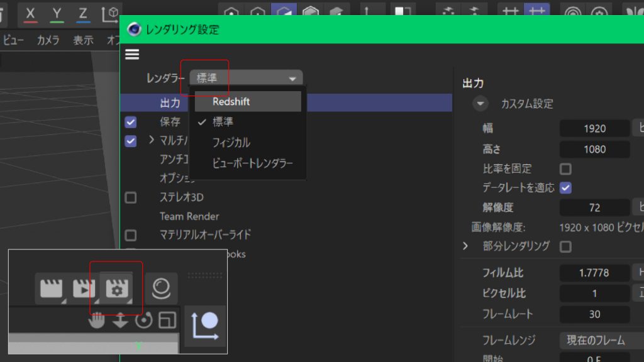
Task: Enable the 比率を固定 checkbox
Action: click(x=565, y=168)
